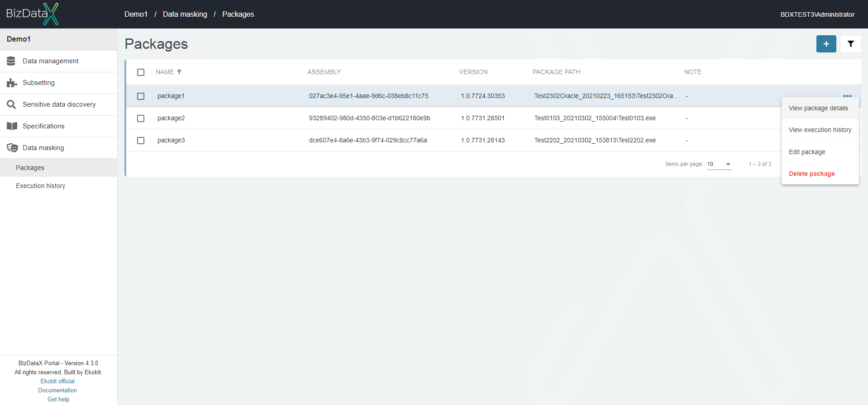Choose Edit package from context menu
This screenshot has width=868, height=405.
(x=820, y=152)
